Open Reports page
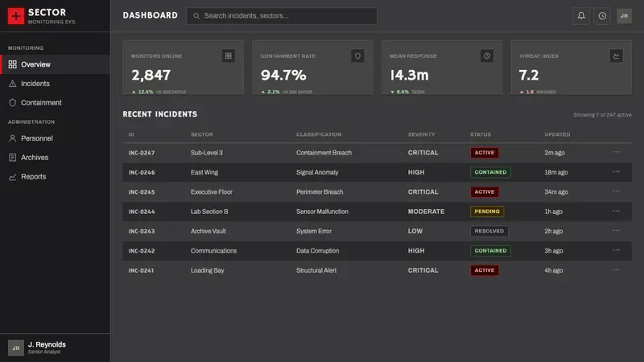Viewport: 644px width, 362px height. (x=55, y=176)
